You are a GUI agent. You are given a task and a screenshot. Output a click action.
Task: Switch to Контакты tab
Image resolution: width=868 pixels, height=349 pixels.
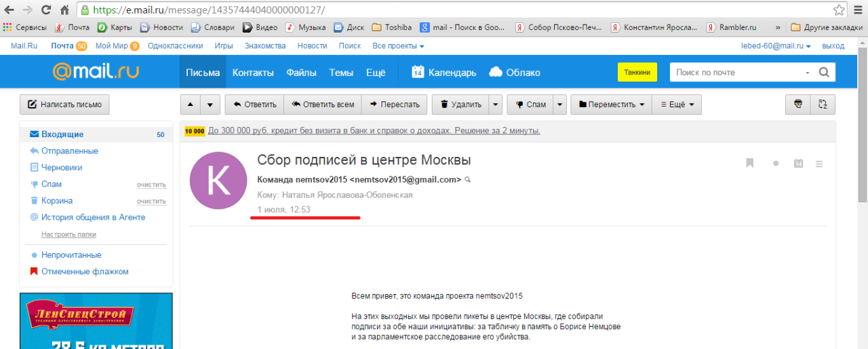click(x=253, y=73)
